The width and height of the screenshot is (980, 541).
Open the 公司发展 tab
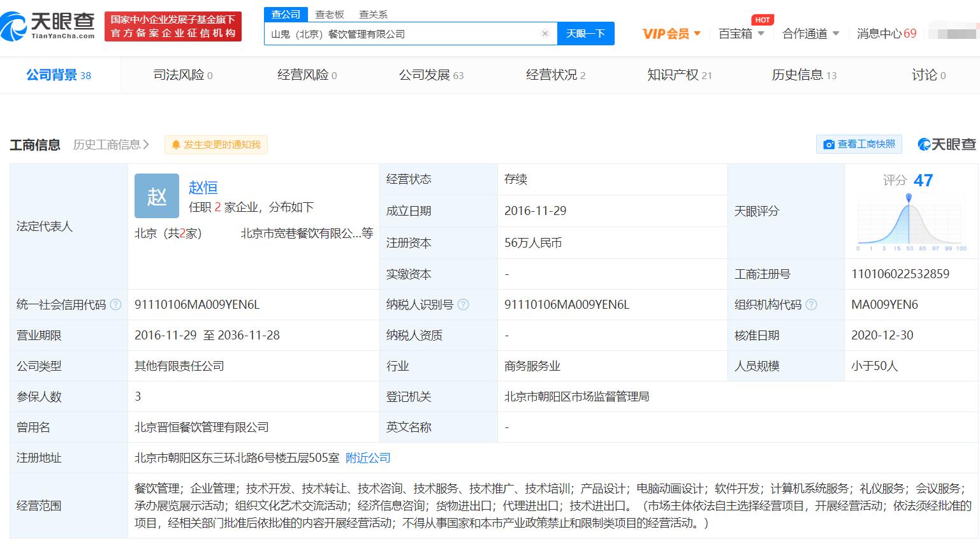431,75
